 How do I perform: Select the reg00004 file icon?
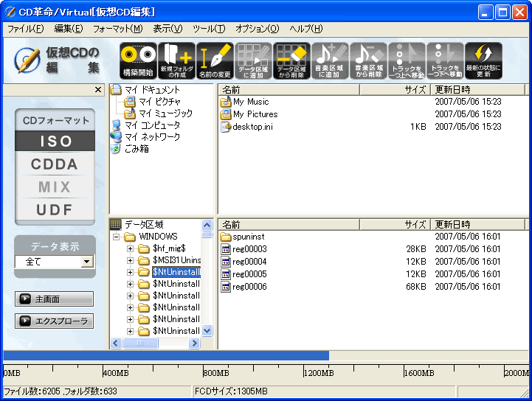(x=225, y=262)
